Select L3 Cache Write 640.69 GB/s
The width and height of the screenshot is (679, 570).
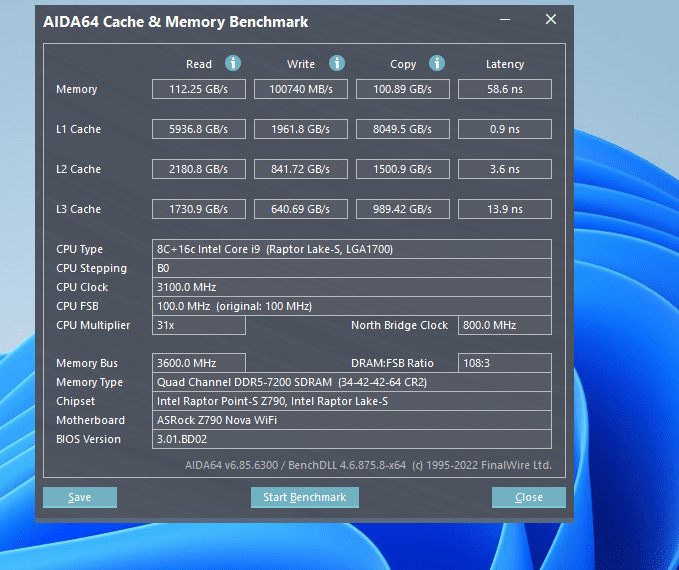[x=301, y=209]
